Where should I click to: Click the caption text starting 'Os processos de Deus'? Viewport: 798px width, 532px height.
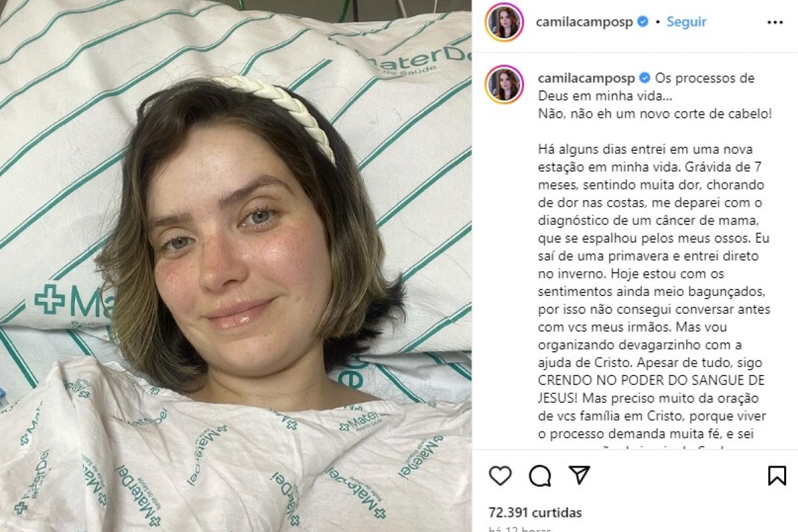click(646, 87)
